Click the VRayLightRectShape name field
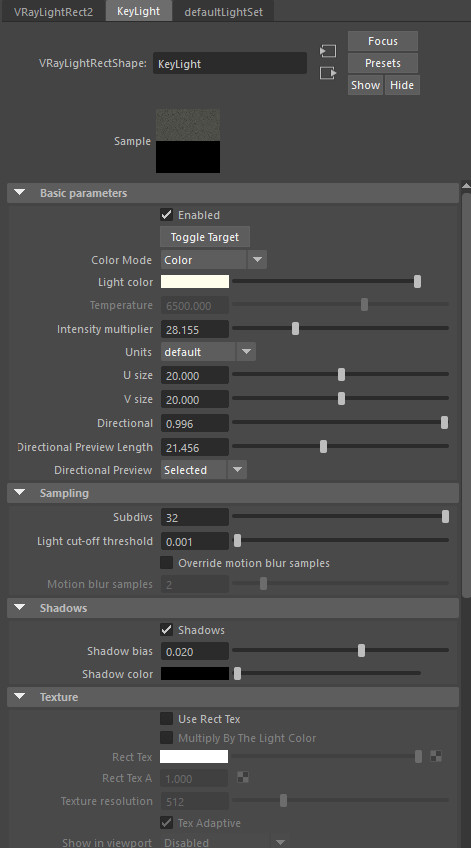This screenshot has width=471, height=848. (x=230, y=63)
